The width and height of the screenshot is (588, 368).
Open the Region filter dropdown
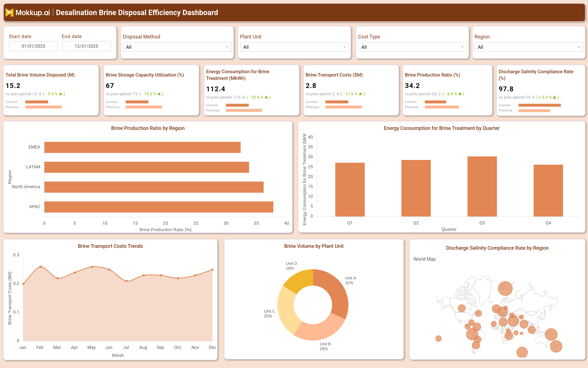tap(529, 47)
